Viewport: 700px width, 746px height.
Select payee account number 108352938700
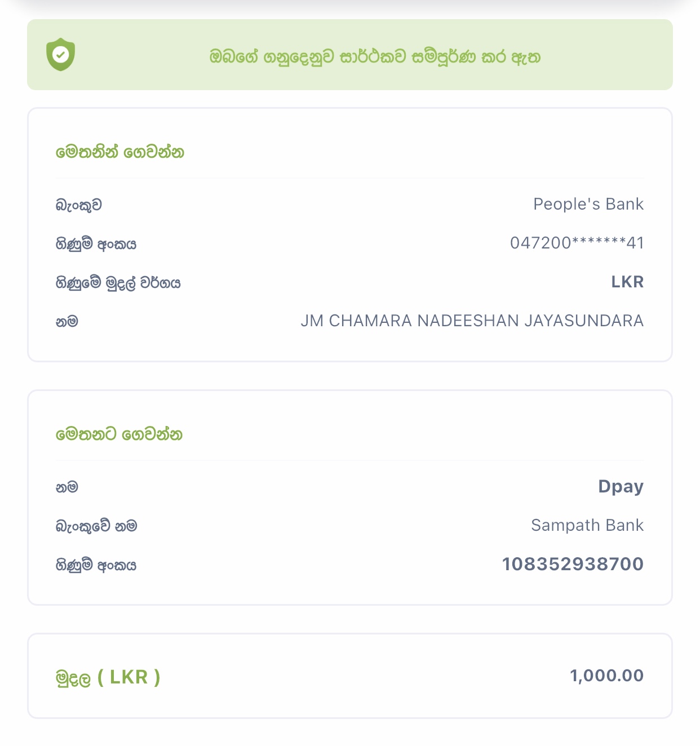click(x=573, y=564)
